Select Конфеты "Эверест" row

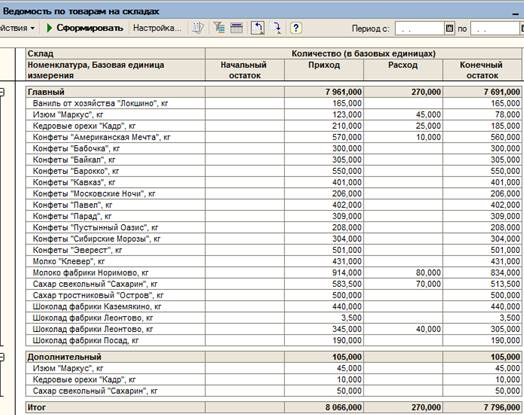[273, 250]
